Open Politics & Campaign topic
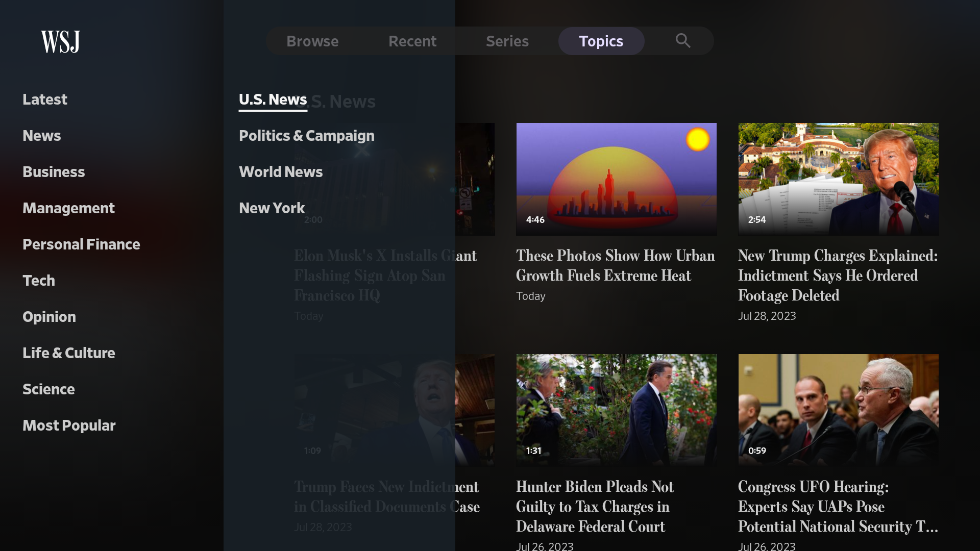Viewport: 980px width, 551px height. pyautogui.click(x=306, y=136)
